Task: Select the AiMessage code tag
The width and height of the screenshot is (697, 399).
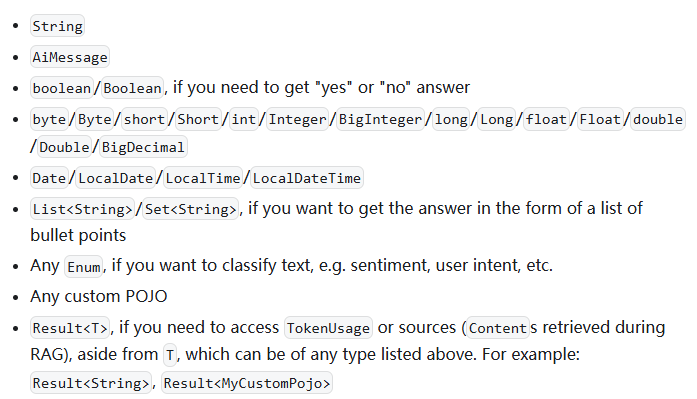Action: (70, 57)
